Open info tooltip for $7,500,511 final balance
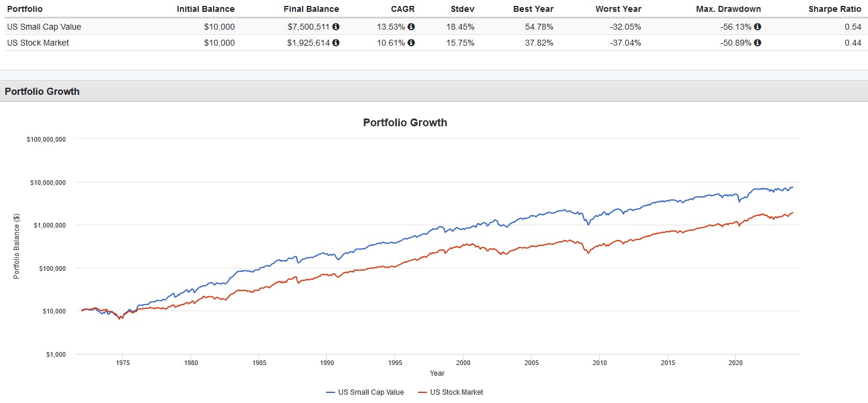This screenshot has height=403, width=868. pos(336,27)
